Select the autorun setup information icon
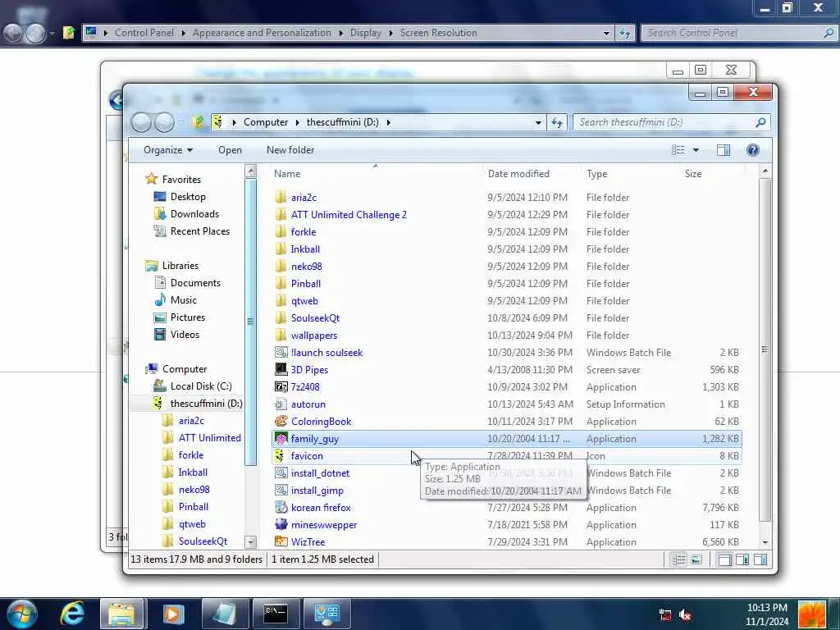The height and width of the screenshot is (630, 840). click(281, 404)
